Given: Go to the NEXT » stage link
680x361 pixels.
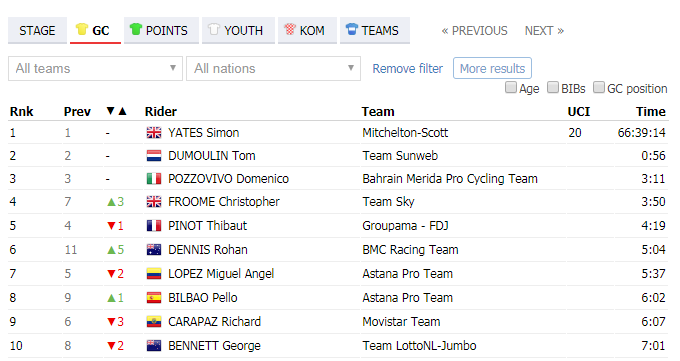Looking at the screenshot, I should click(544, 31).
